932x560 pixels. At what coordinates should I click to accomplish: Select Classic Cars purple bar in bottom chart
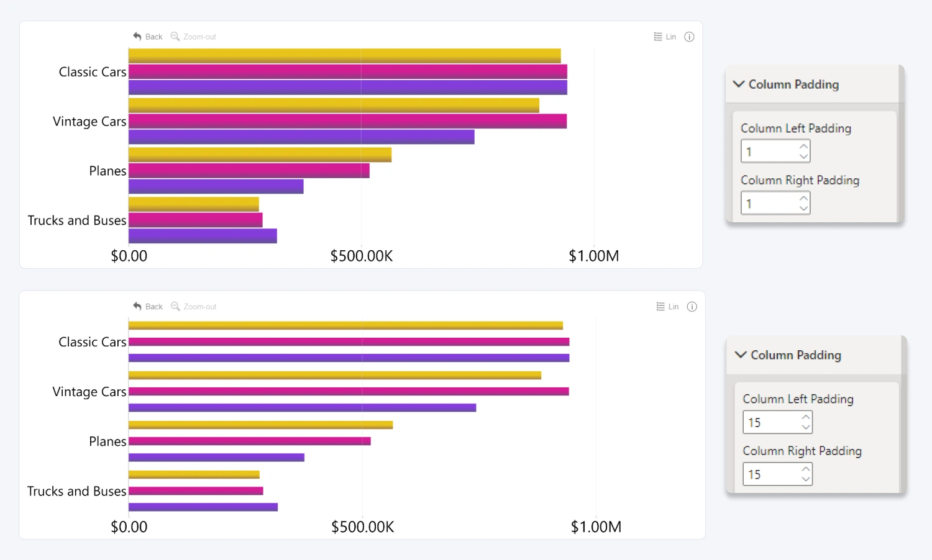(349, 358)
